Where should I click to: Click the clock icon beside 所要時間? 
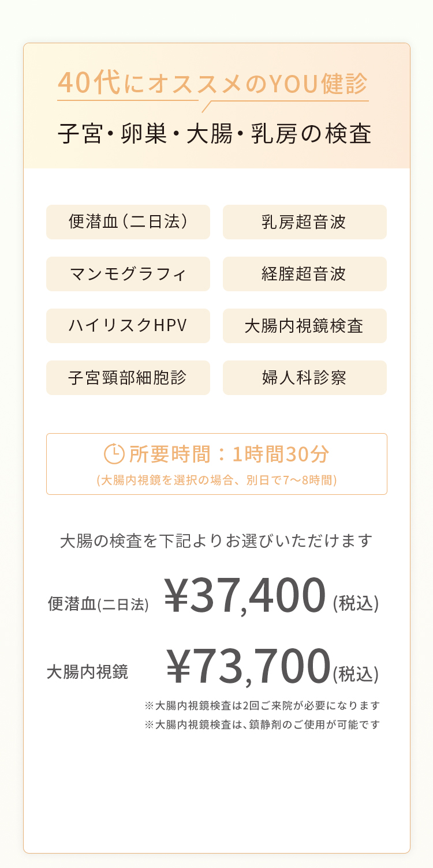(x=114, y=454)
